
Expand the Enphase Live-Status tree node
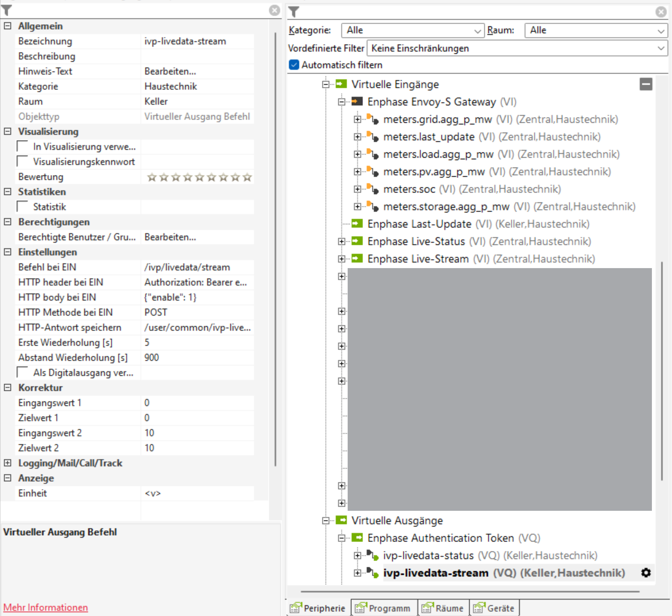click(342, 241)
